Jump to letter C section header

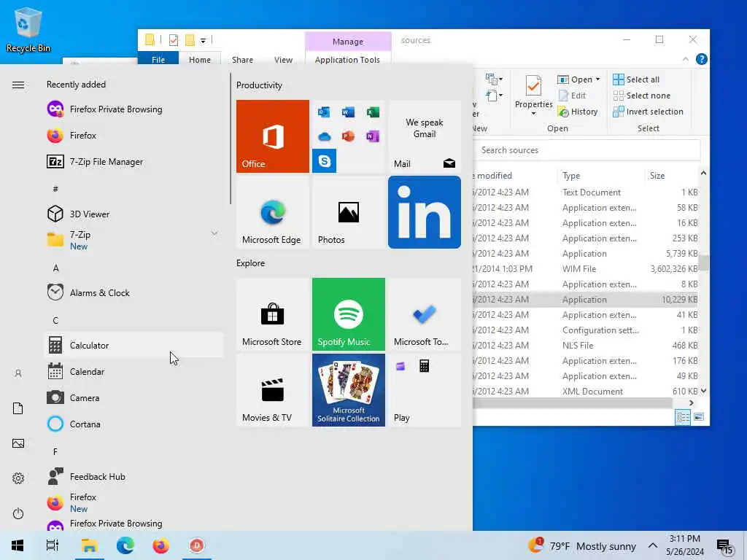(x=55, y=321)
